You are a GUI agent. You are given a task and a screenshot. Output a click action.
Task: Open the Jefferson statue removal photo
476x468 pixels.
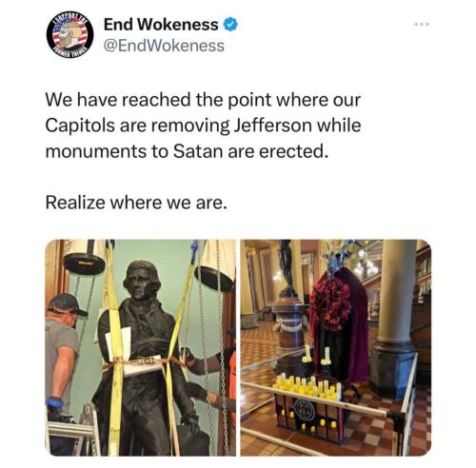[141, 347]
